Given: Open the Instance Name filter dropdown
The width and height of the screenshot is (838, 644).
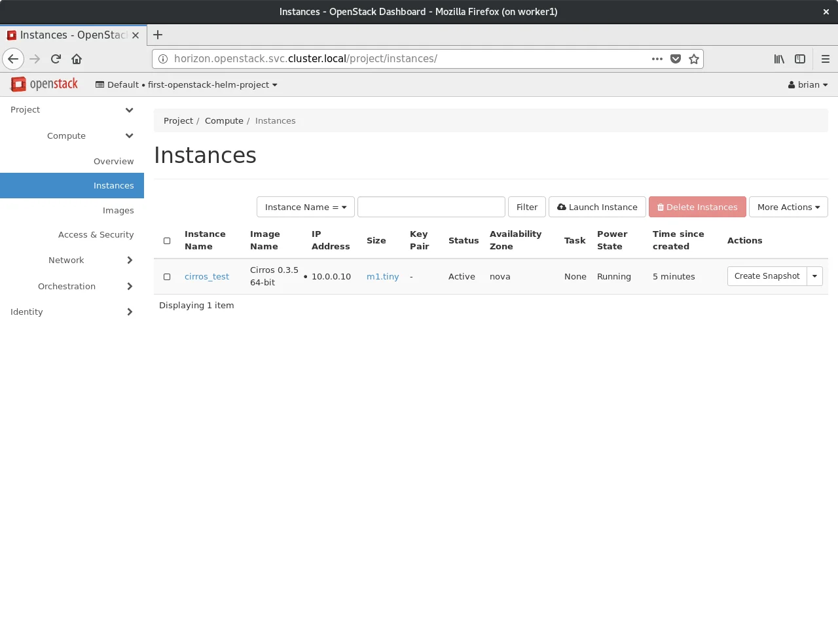Looking at the screenshot, I should pos(305,207).
